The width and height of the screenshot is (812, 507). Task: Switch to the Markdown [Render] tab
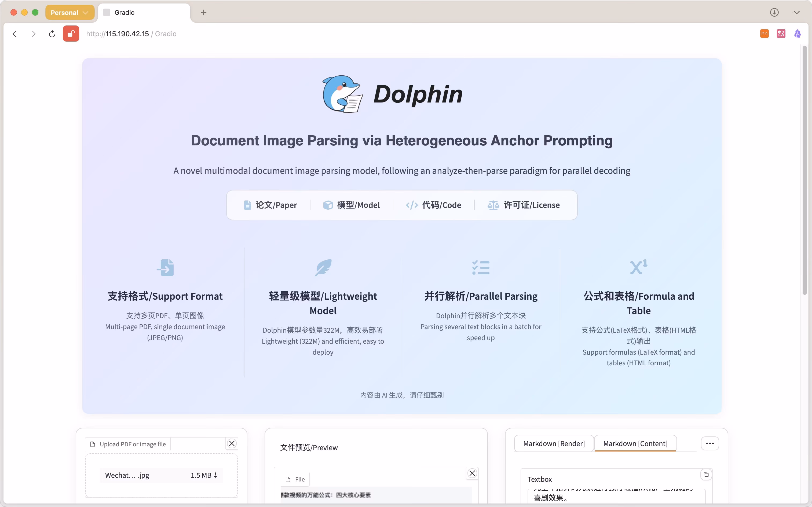point(554,444)
